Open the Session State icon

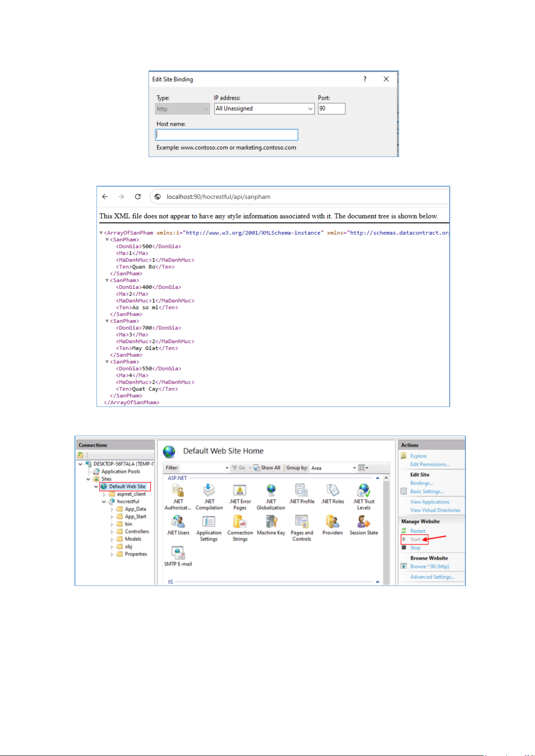coord(364,522)
